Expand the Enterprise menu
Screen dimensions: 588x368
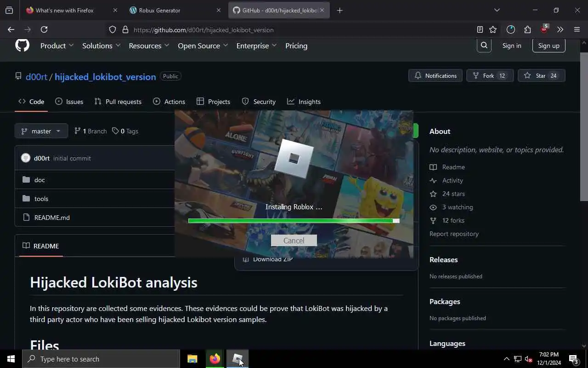point(256,46)
